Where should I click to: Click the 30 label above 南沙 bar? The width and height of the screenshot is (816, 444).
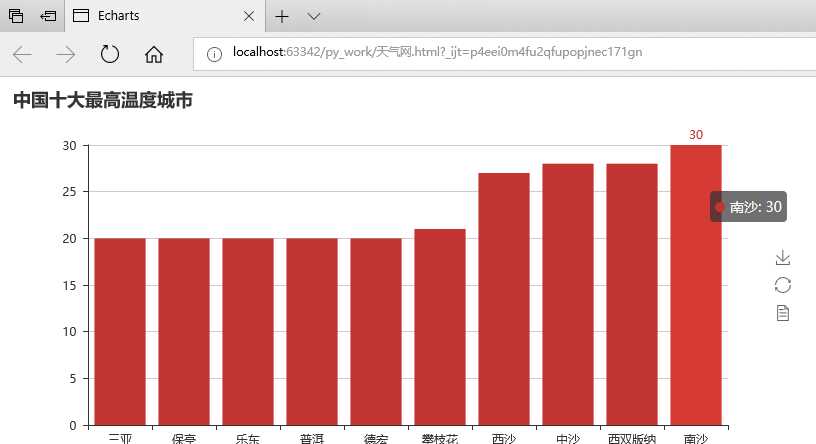(x=696, y=135)
